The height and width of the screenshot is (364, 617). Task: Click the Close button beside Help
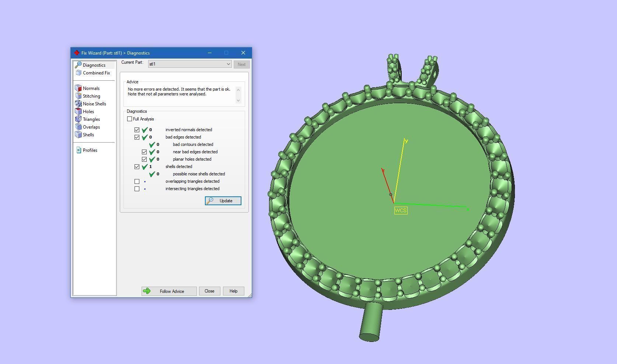tap(209, 291)
